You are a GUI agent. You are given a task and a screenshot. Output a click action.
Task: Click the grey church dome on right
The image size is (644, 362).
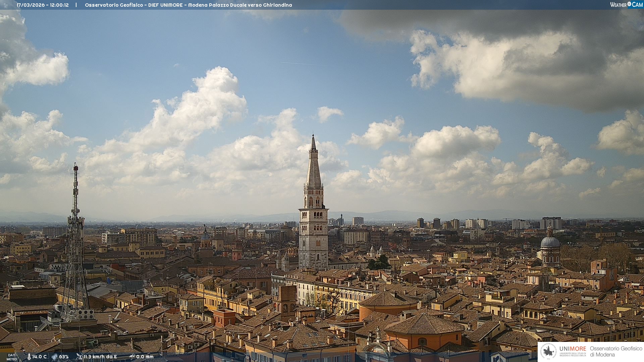[x=550, y=242]
